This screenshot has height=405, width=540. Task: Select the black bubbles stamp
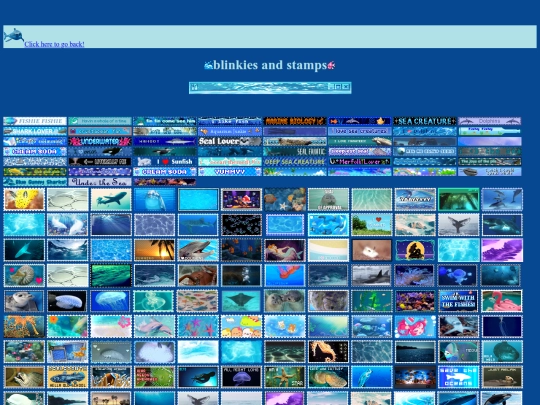coord(241,225)
